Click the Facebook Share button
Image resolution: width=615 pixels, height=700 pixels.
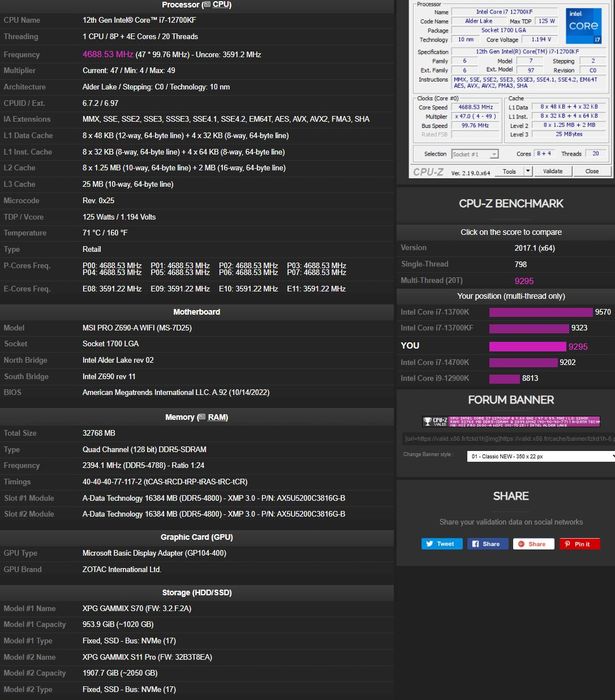coord(487,544)
